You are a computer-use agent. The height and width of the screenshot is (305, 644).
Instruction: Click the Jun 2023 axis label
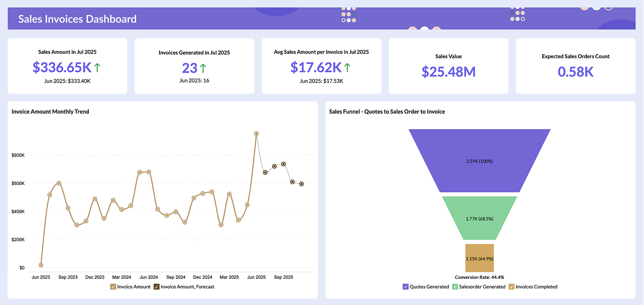click(41, 277)
